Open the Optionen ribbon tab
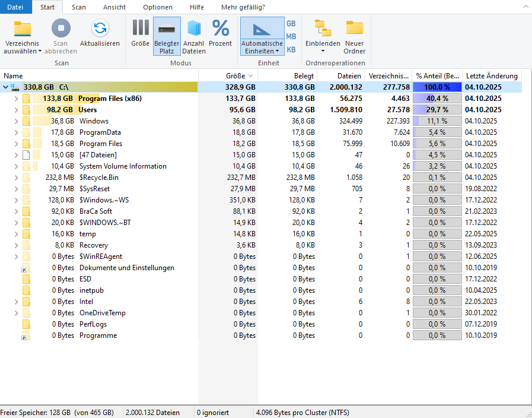Viewport: 532px width, 418px height. 157,7
